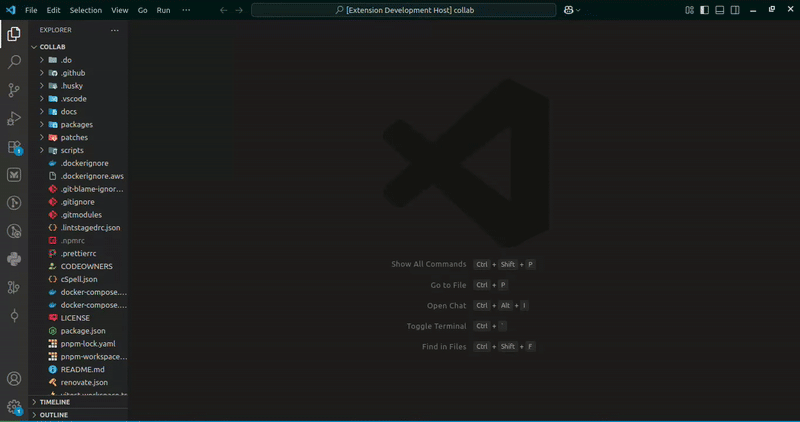Open the View menu
This screenshot has width=800, height=422.
click(120, 10)
